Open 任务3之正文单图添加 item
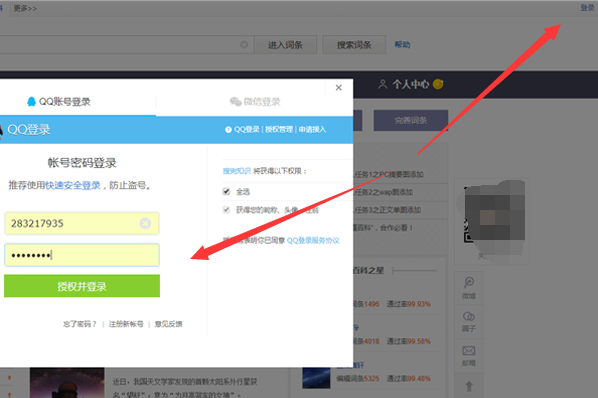This screenshot has width=598, height=398. point(387,210)
